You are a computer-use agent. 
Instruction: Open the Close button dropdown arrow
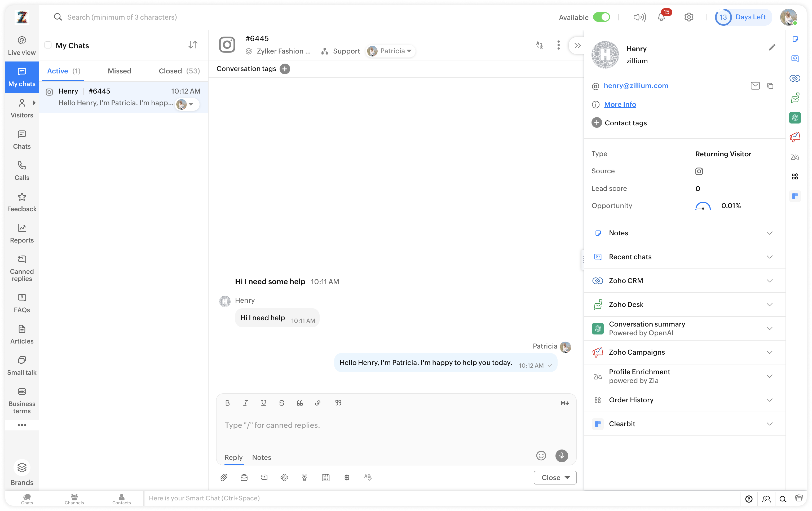click(567, 477)
